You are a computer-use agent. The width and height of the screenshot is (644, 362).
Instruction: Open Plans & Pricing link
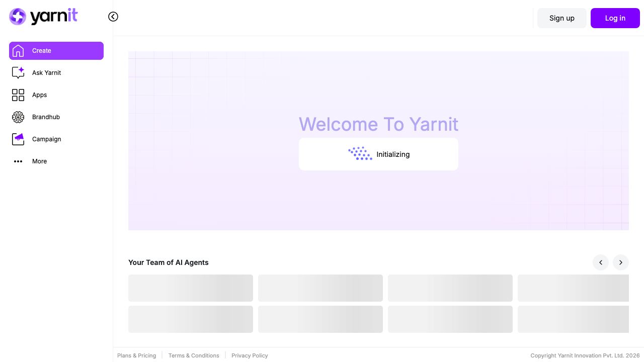136,355
